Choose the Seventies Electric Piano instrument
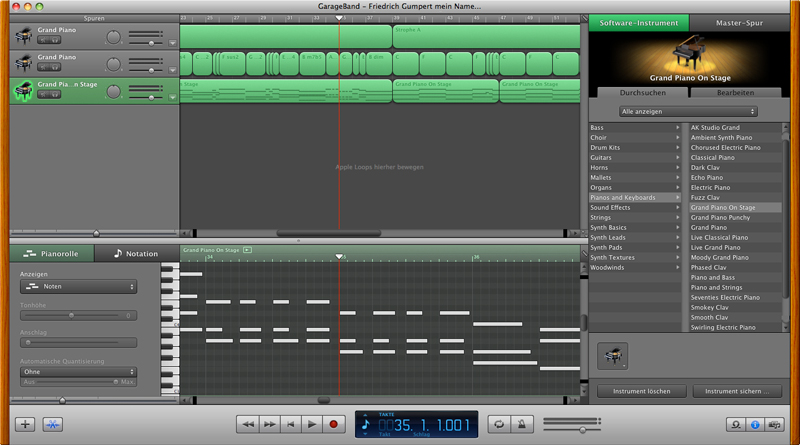Viewport: 800px width, 445px height. 735,298
